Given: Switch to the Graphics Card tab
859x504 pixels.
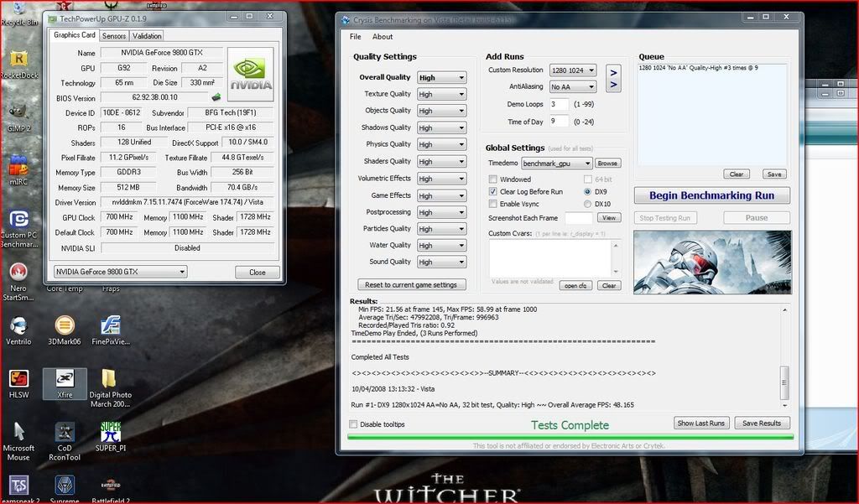Looking at the screenshot, I should pos(75,35).
